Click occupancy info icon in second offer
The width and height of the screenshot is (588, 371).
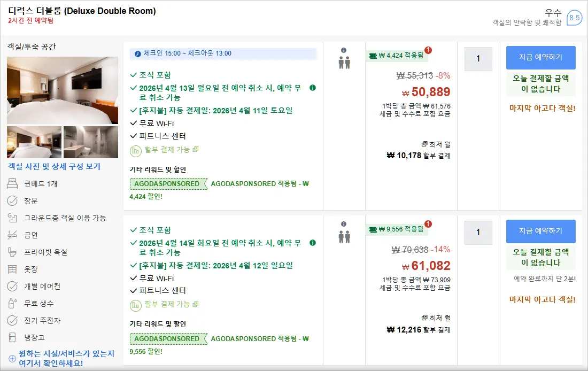pyautogui.click(x=344, y=224)
